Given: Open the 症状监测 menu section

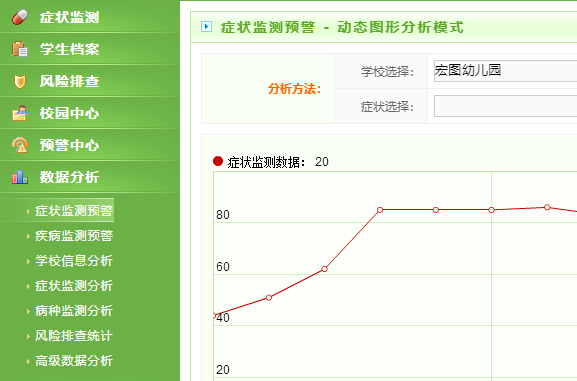Looking at the screenshot, I should click(90, 17).
